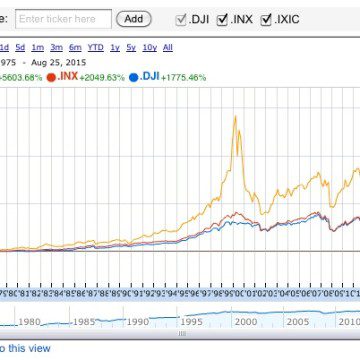Click the .INX legend label
360x360 pixels.
tap(68, 77)
